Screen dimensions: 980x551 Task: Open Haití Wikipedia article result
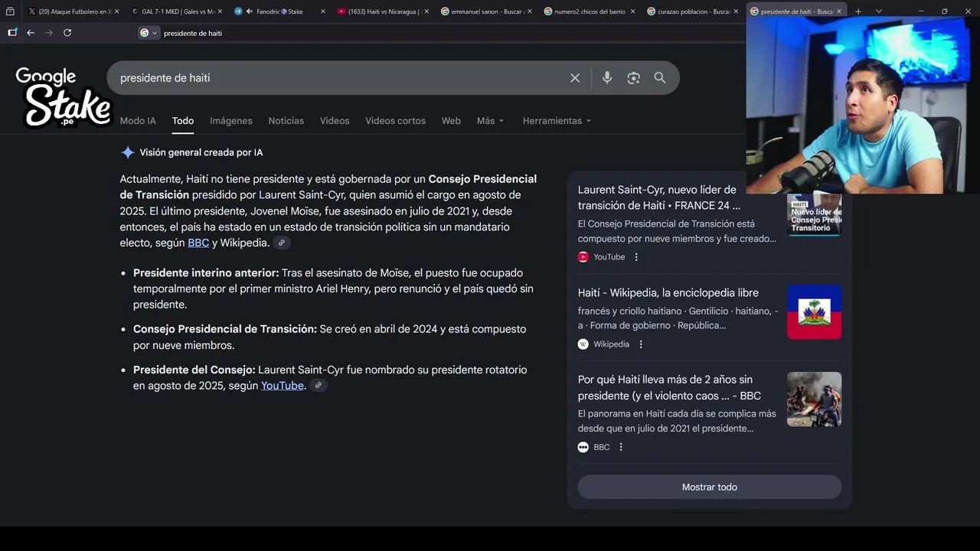pyautogui.click(x=668, y=293)
